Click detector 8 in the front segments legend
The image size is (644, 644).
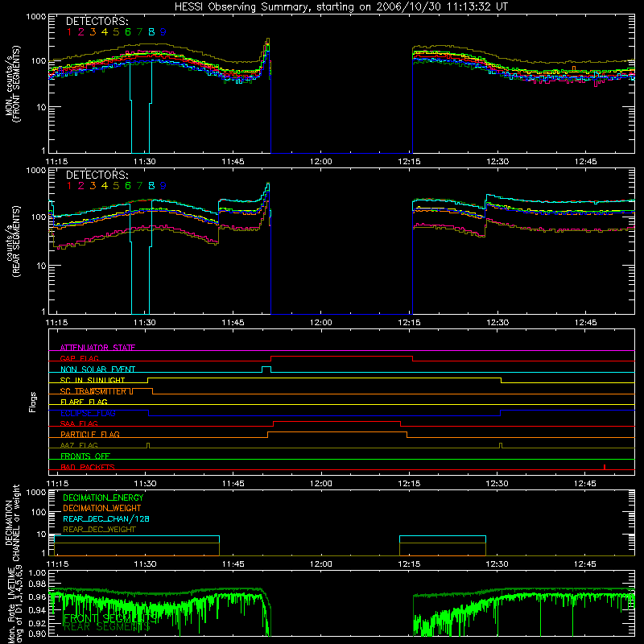pyautogui.click(x=151, y=32)
